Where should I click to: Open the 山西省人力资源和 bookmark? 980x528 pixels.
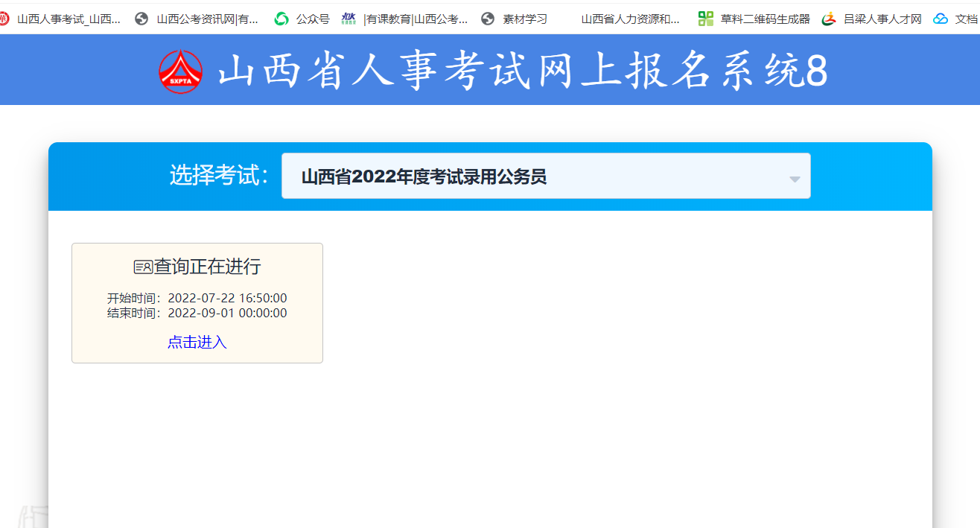(x=630, y=19)
